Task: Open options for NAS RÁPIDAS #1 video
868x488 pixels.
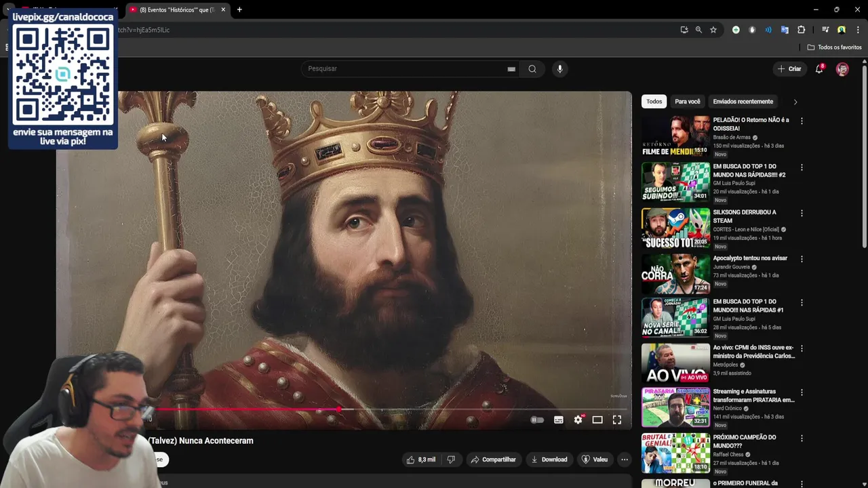Action: (x=802, y=302)
